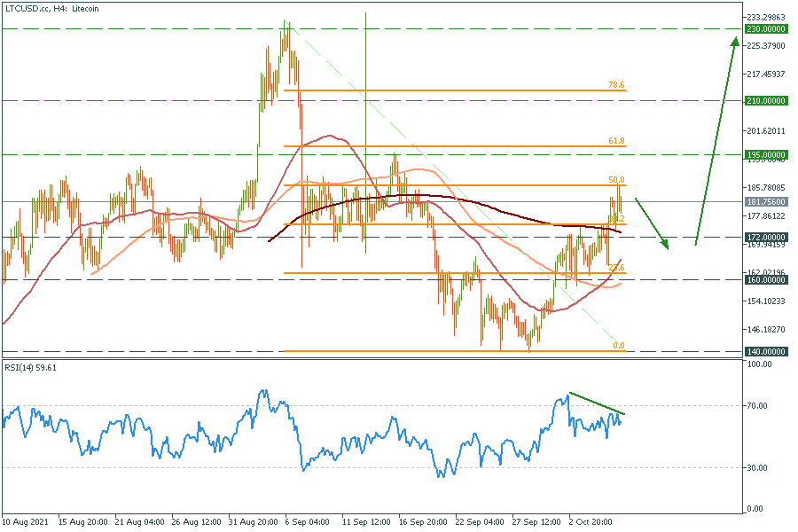Click the 78.6 Fibonacci level label
Image resolution: width=798 pixels, height=532 pixels.
616,84
